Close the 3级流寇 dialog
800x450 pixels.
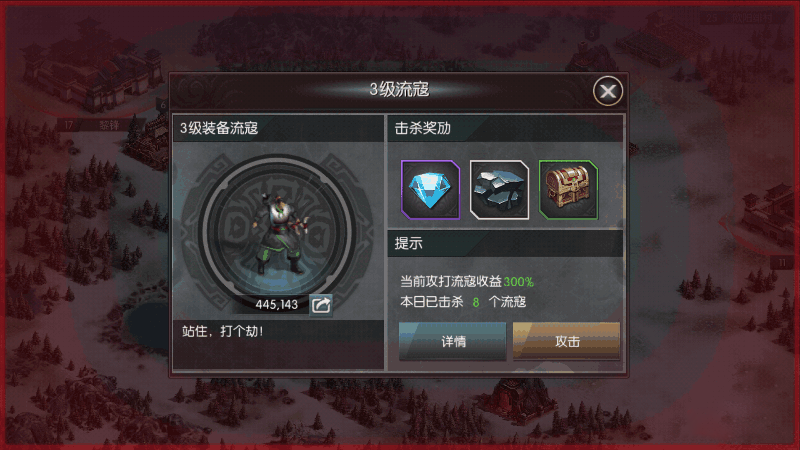tap(608, 91)
